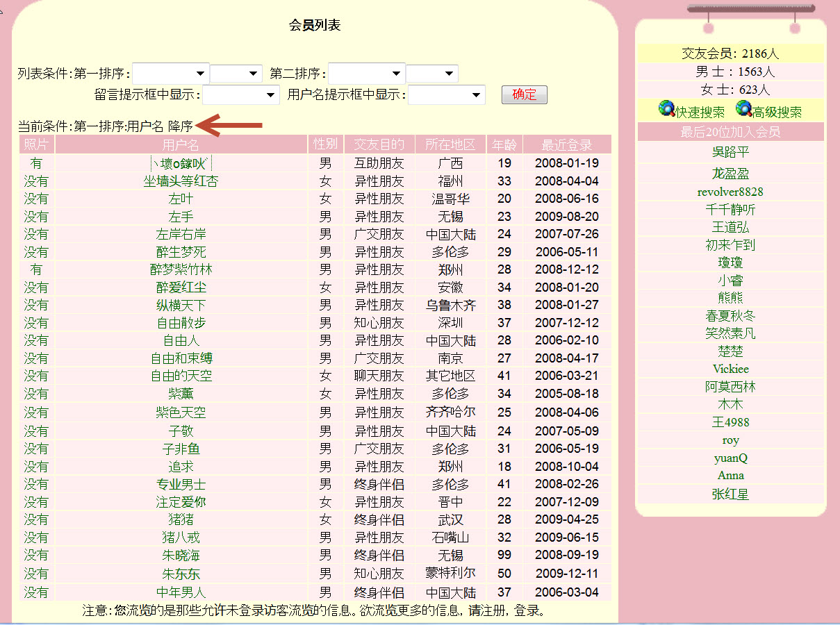Viewport: 840px width, 625px height.
Task: Expand the 留言提示框中显示 dropdown
Action: click(x=240, y=94)
